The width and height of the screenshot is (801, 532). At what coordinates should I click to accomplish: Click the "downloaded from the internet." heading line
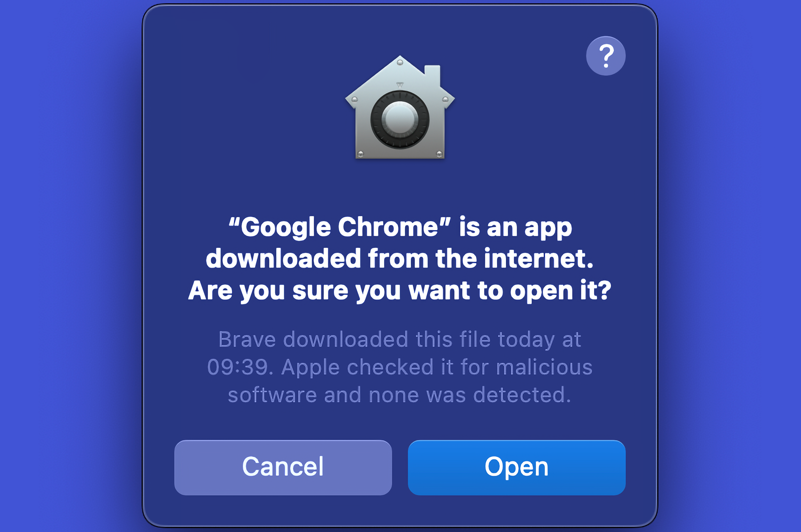[x=400, y=258]
